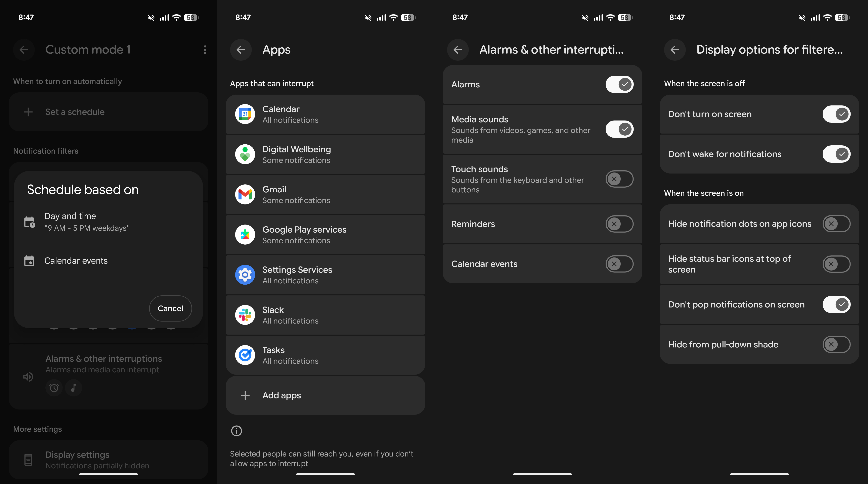Image resolution: width=868 pixels, height=484 pixels.
Task: Click the Slack app icon
Action: pos(245,314)
